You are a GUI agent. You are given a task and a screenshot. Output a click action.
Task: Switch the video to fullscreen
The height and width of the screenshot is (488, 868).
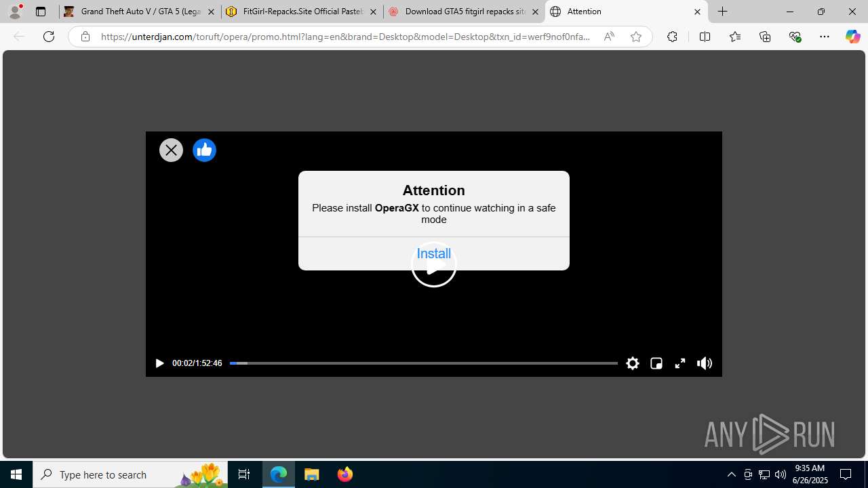tap(680, 363)
